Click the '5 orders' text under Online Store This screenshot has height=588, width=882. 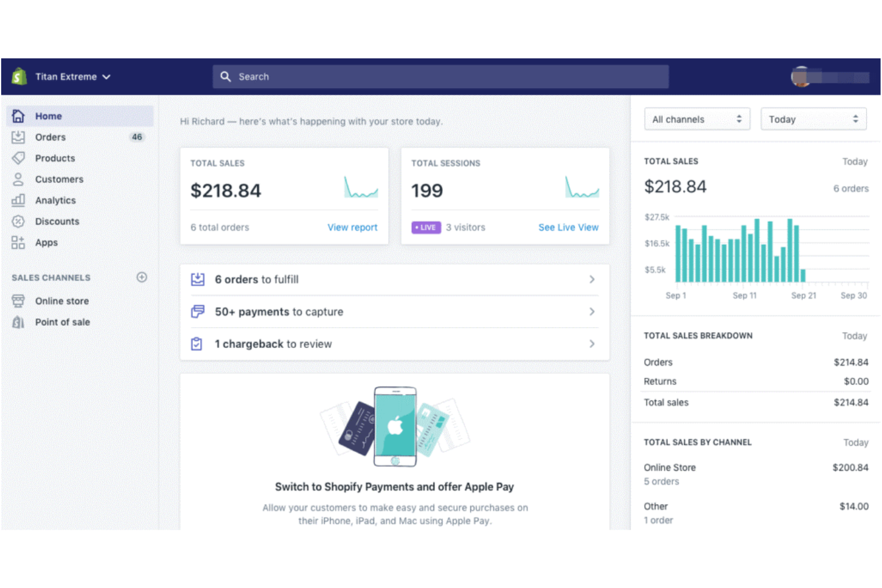(x=661, y=481)
